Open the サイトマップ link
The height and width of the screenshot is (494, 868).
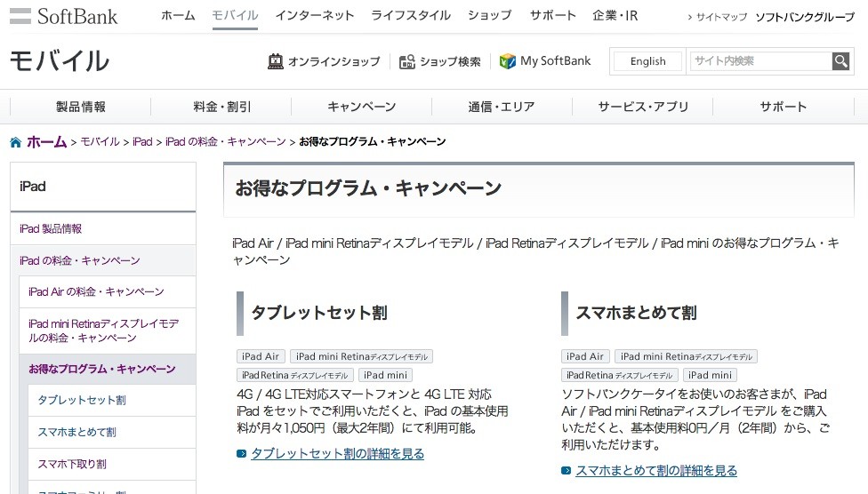click(721, 17)
